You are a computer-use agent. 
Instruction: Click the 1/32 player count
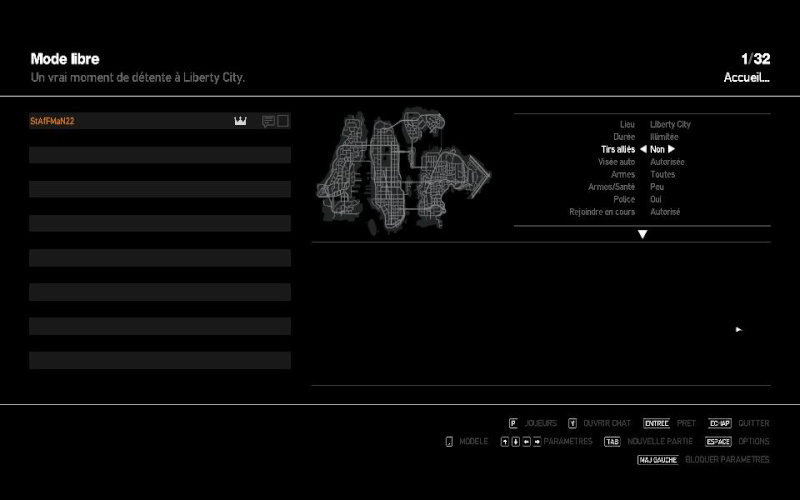(x=756, y=59)
